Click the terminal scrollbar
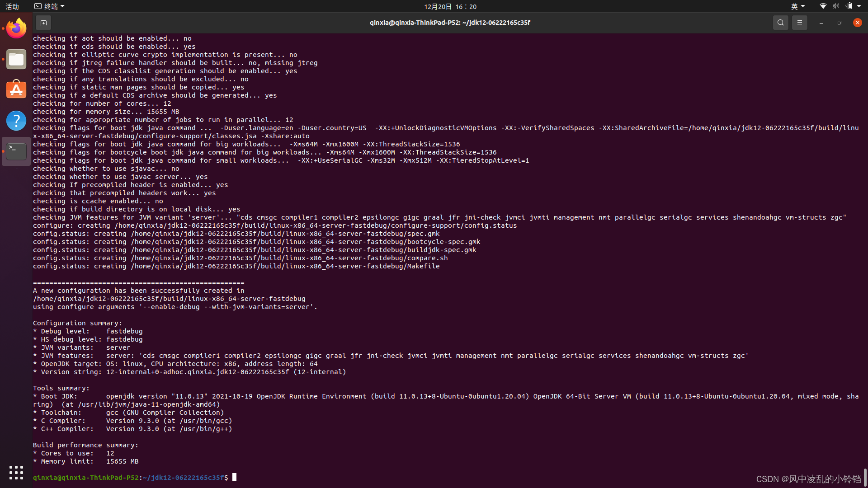This screenshot has width=868, height=488. pyautogui.click(x=865, y=477)
